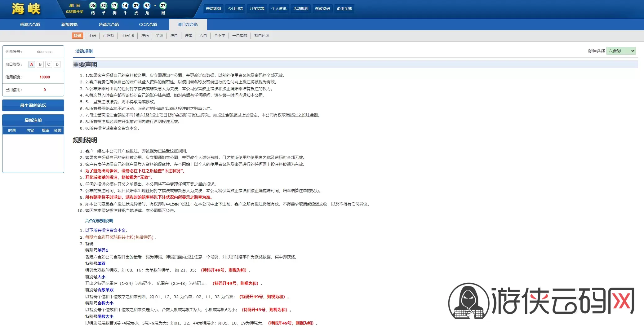
Task: Select the 澳门六合彩 tab
Action: [x=188, y=24]
